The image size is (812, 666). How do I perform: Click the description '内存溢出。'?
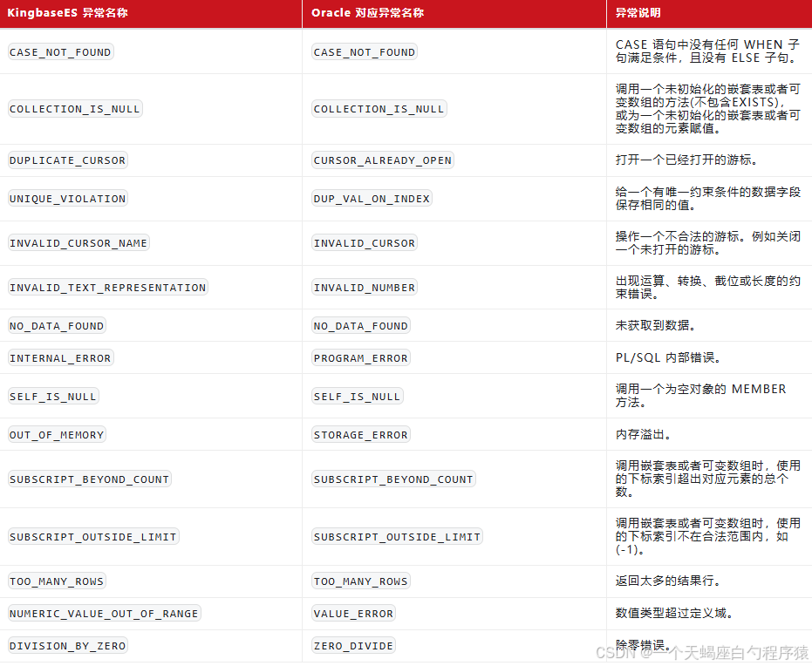click(x=643, y=434)
